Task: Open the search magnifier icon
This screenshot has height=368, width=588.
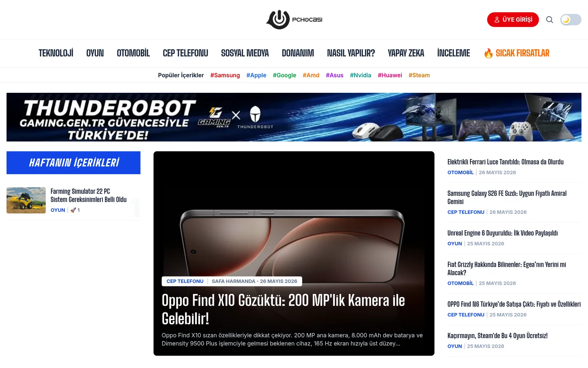Action: 550,20
